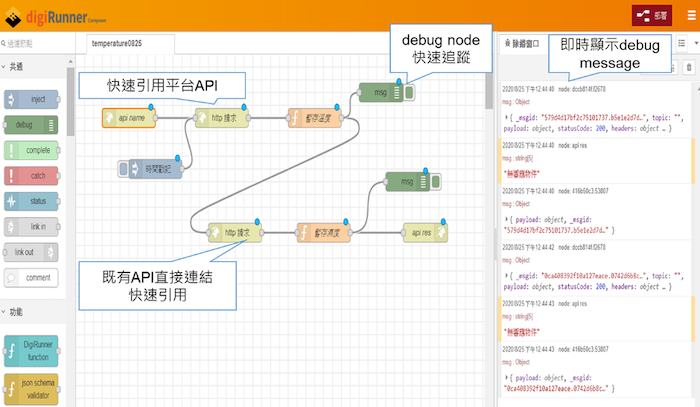Open the sidebar tab dropdown arrow
The width and height of the screenshot is (700, 407).
tap(696, 43)
